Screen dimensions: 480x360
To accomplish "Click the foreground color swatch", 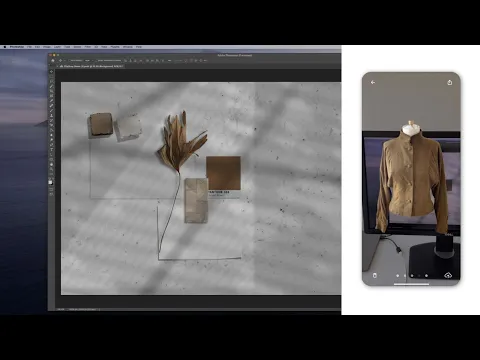I will point(50,182).
